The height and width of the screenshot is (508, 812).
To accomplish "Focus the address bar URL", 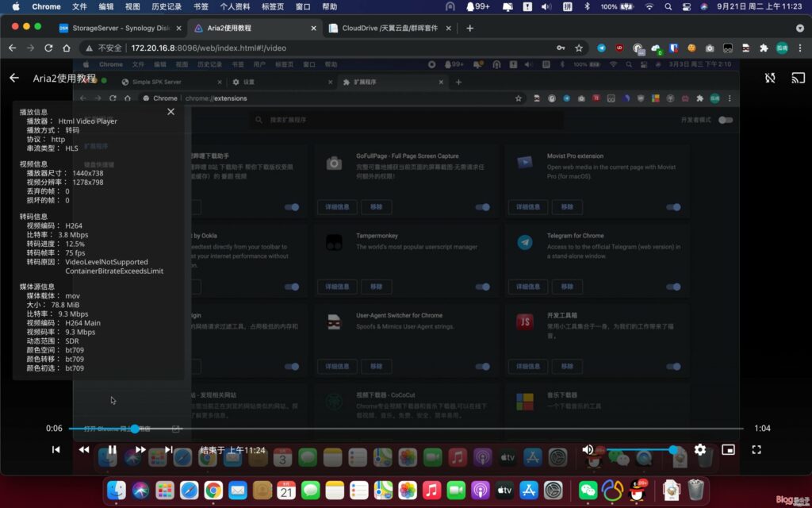I will 209,48.
